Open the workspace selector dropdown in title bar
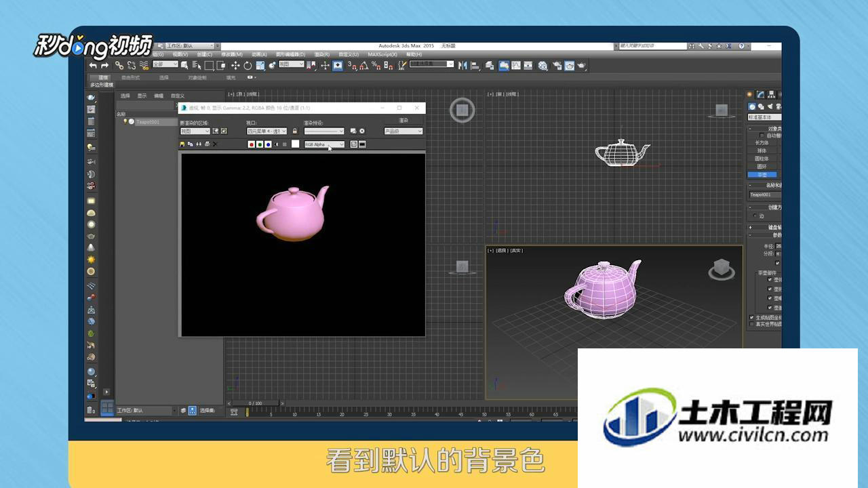Viewport: 868px width, 488px height. [x=190, y=45]
